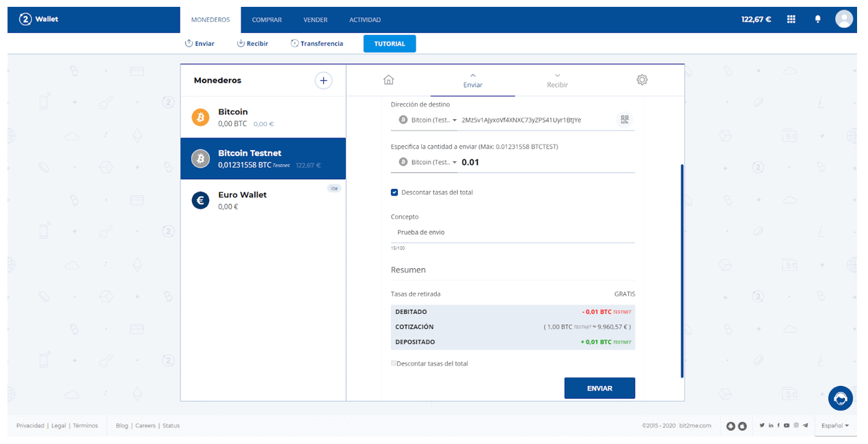Open the Careers footer link
This screenshot has height=444, width=868.
click(146, 426)
